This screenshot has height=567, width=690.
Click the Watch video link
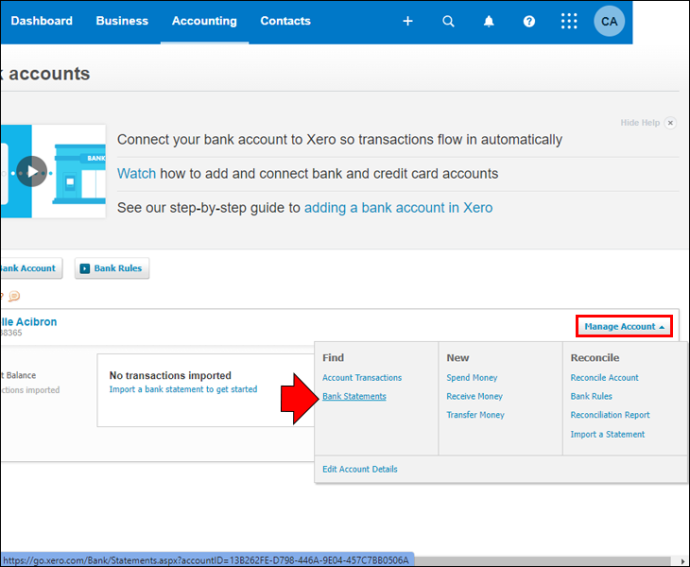[x=136, y=173]
